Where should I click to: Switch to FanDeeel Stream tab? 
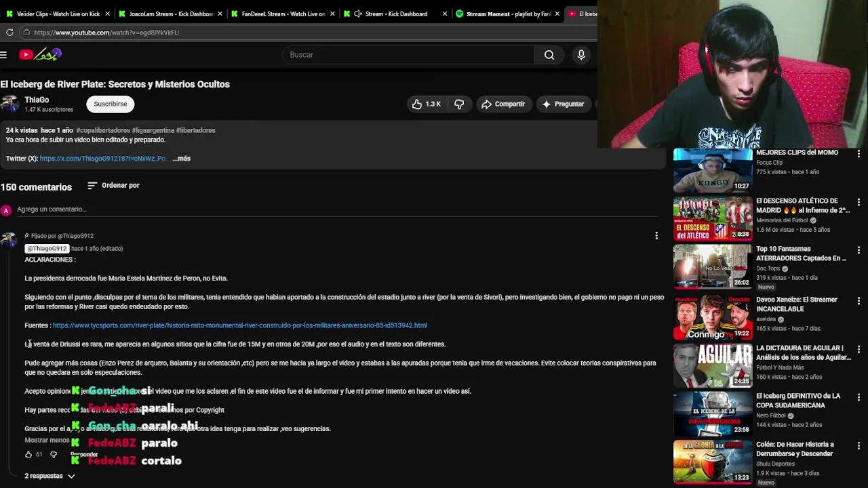click(281, 14)
